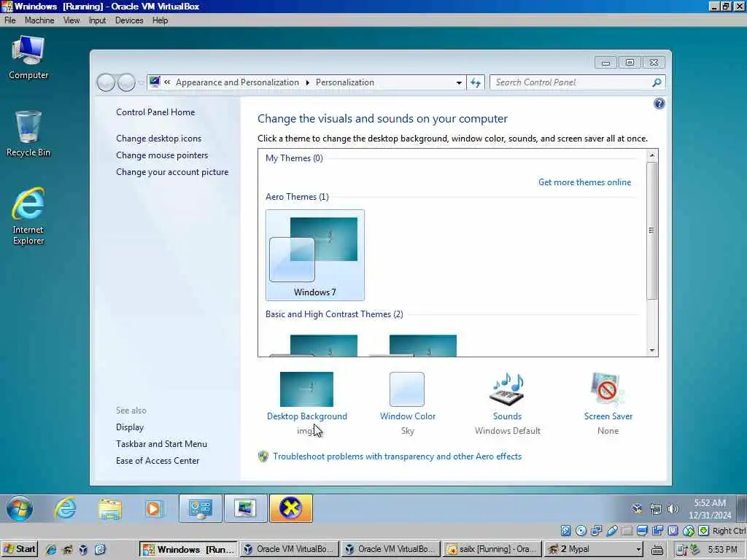The width and height of the screenshot is (747, 560).
Task: Click host tray clock 5:53 PM
Action: click(x=722, y=550)
